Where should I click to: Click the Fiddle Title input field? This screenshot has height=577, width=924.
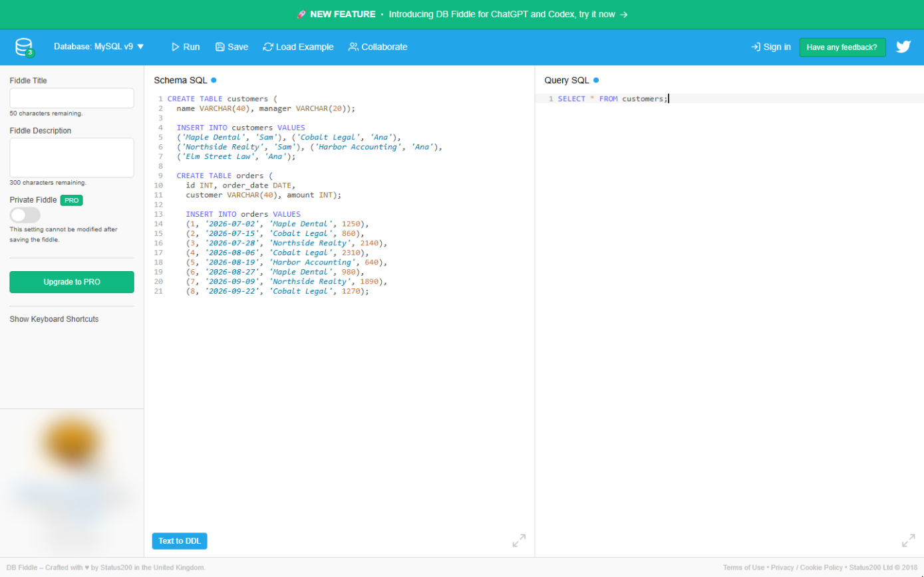tap(72, 98)
